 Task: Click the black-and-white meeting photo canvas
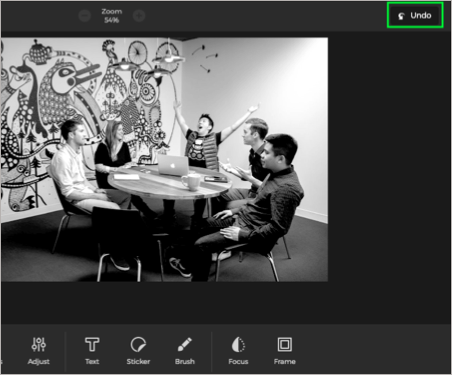tap(164, 159)
